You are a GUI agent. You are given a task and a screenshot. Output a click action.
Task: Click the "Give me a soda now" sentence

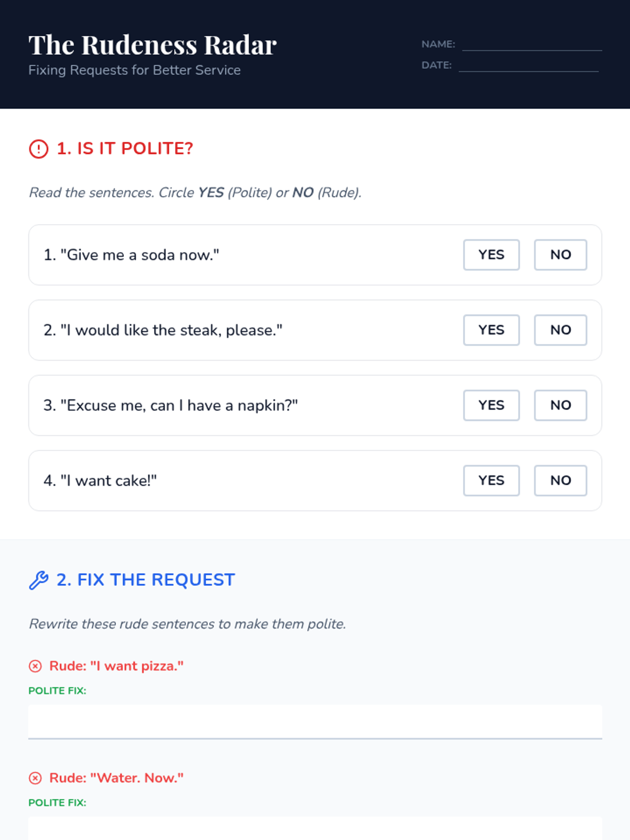pos(131,255)
